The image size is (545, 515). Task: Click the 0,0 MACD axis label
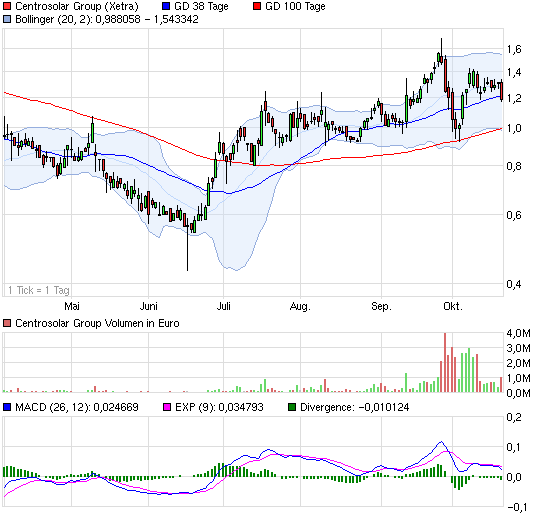click(x=514, y=477)
